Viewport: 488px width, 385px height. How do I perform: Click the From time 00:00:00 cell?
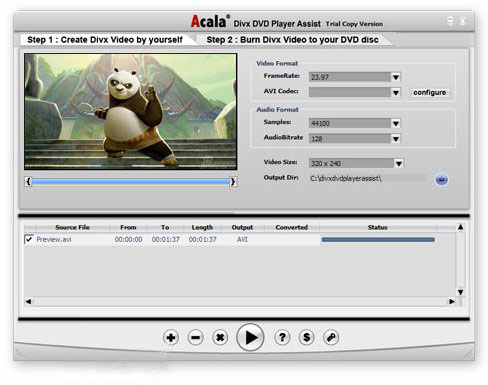point(128,239)
